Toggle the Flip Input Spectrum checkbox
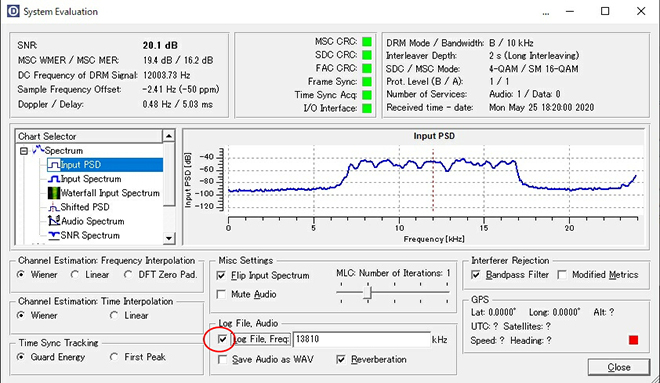The height and width of the screenshot is (383, 660). (221, 275)
